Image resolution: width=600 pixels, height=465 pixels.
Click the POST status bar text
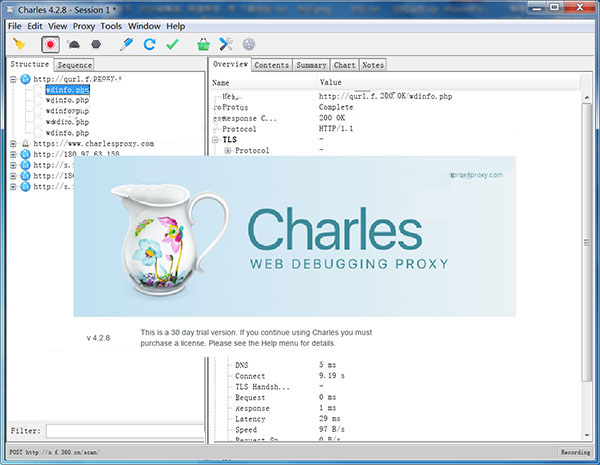point(54,452)
